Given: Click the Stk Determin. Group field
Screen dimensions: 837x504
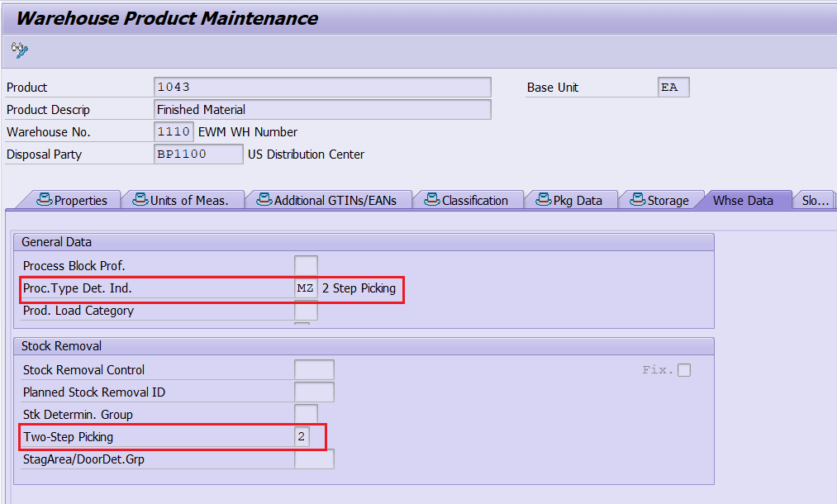Looking at the screenshot, I should [306, 414].
